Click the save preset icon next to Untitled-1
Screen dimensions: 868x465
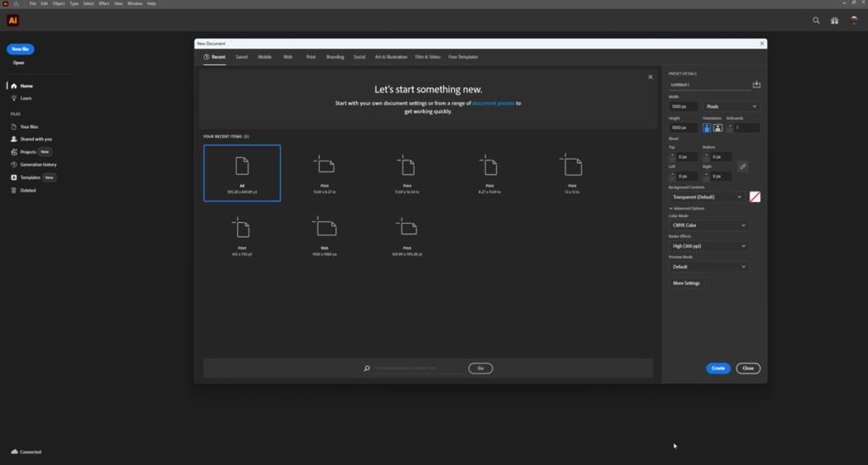point(756,84)
